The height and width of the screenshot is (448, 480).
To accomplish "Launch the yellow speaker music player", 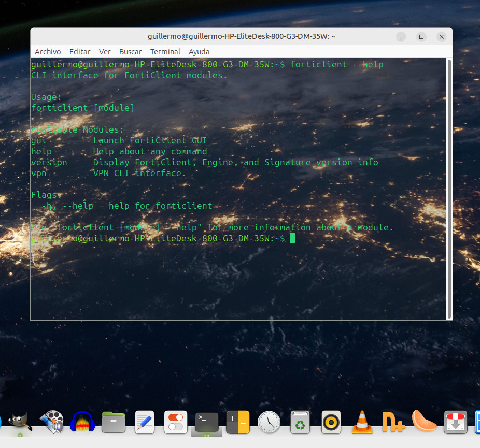I will click(331, 422).
